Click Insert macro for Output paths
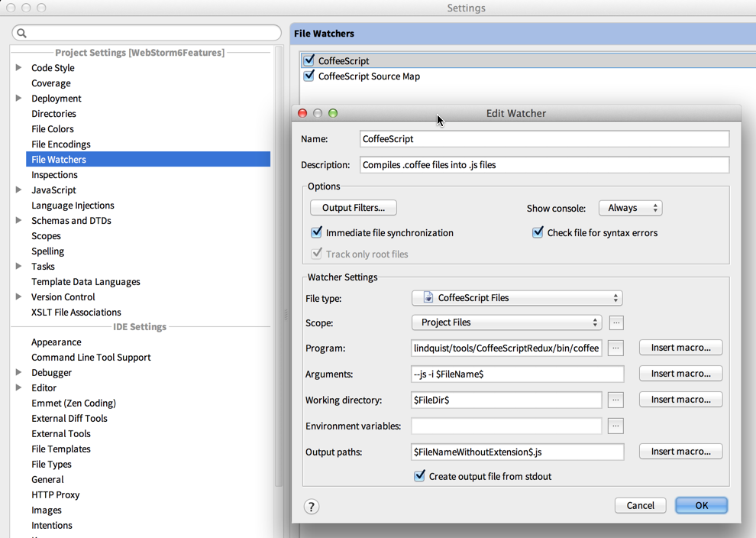Image resolution: width=756 pixels, height=538 pixels. pyautogui.click(x=681, y=452)
